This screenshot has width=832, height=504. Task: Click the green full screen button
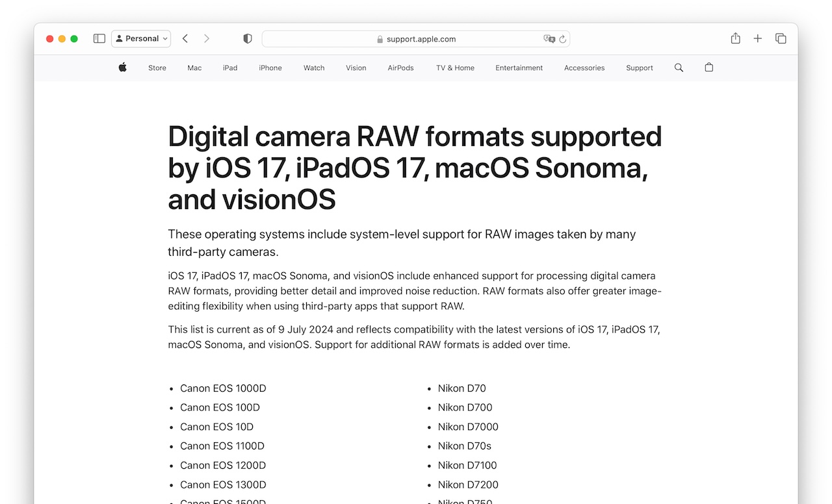pyautogui.click(x=74, y=39)
